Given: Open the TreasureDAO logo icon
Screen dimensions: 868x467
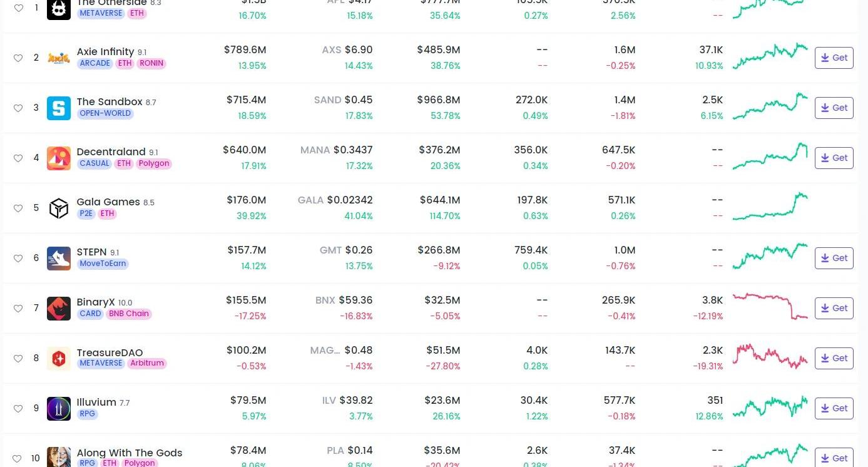Looking at the screenshot, I should (59, 359).
